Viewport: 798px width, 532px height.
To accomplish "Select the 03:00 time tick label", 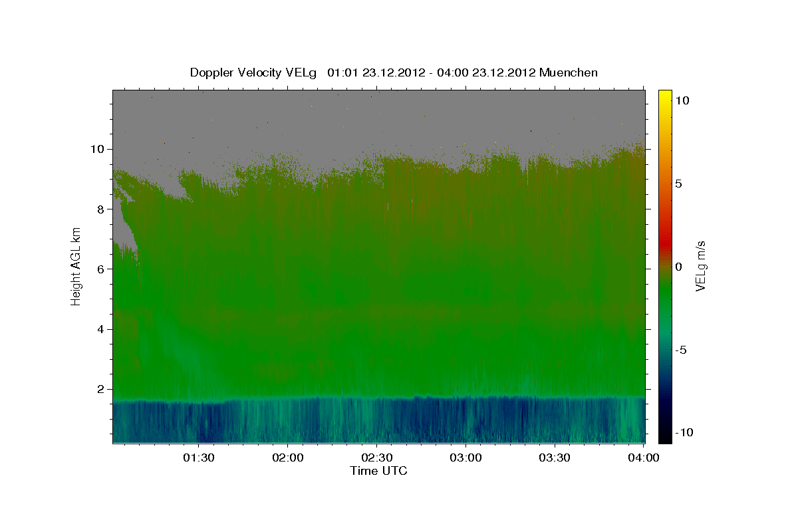I will [x=465, y=458].
